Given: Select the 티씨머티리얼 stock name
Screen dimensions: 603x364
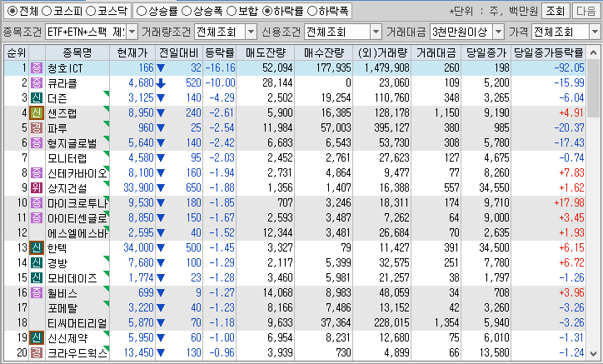Looking at the screenshot, I should (77, 323).
